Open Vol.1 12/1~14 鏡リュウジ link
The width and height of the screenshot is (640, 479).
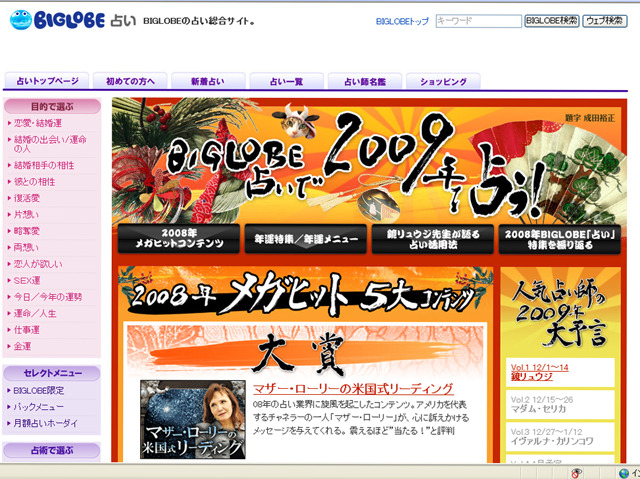(540, 372)
